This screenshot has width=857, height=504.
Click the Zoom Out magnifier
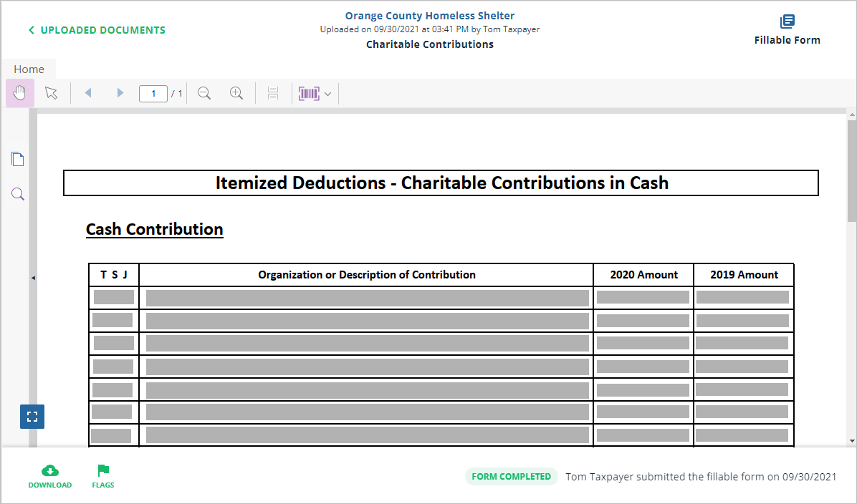click(x=204, y=93)
